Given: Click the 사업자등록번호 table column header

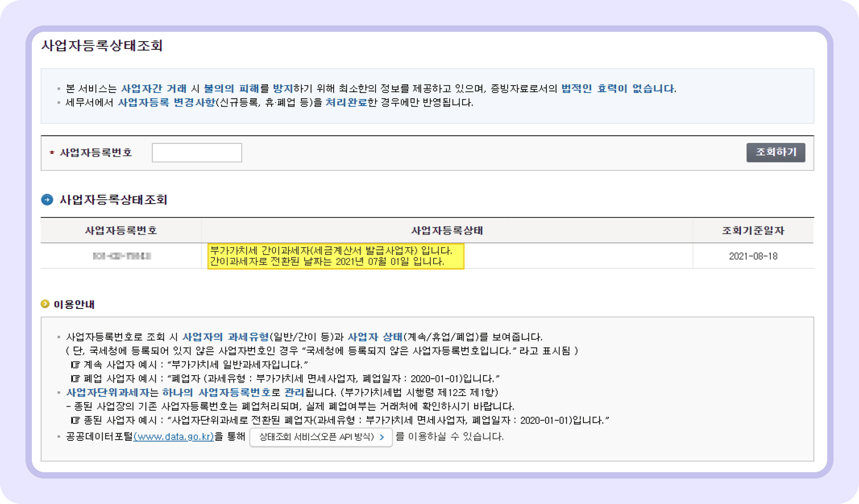Looking at the screenshot, I should (x=120, y=231).
